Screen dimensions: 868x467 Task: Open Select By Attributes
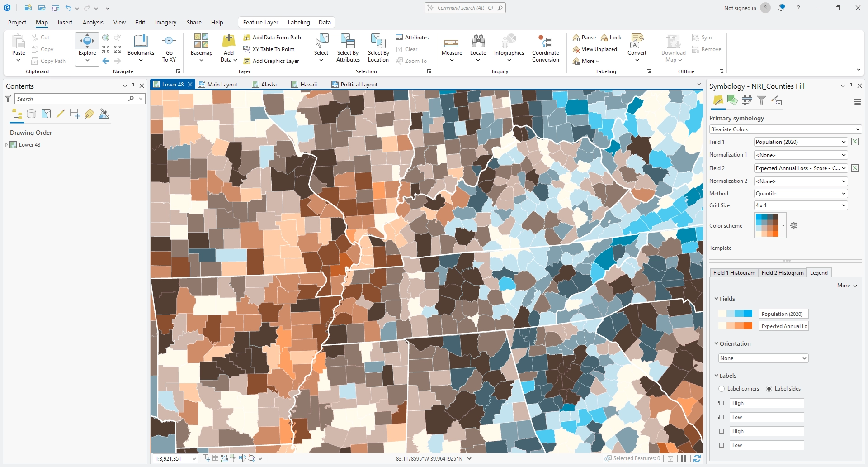point(348,48)
